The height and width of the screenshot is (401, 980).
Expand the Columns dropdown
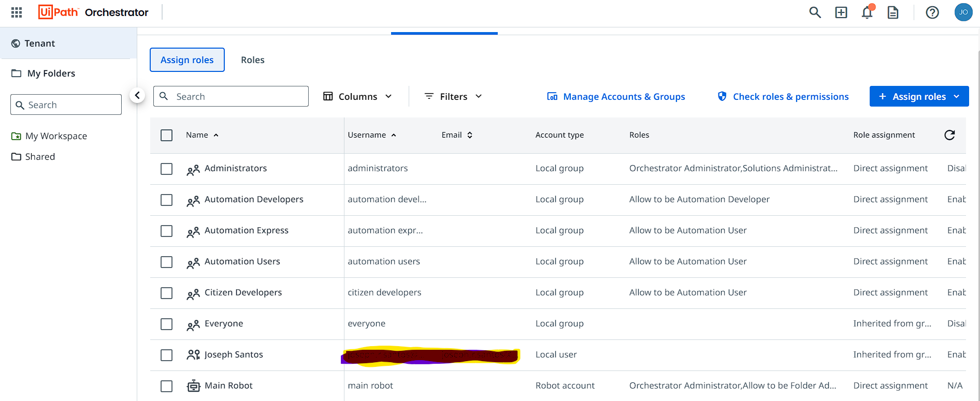357,97
